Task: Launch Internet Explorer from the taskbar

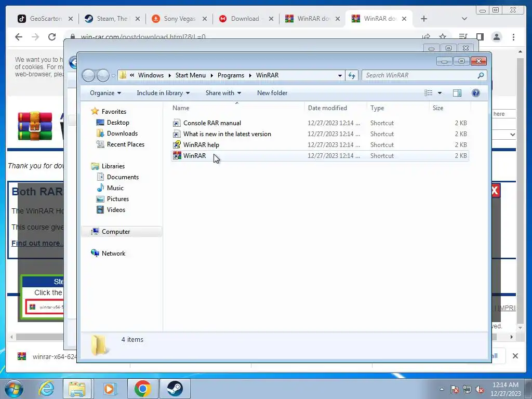Action: coord(46,389)
